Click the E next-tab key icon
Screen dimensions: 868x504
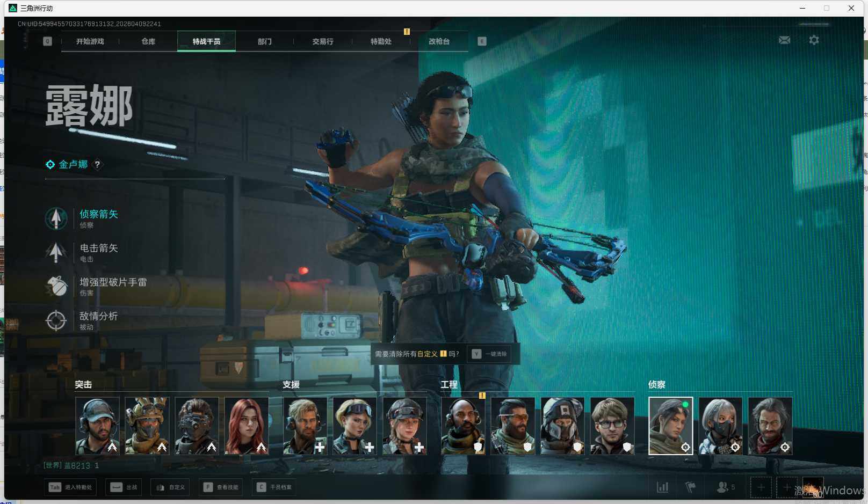[482, 41]
